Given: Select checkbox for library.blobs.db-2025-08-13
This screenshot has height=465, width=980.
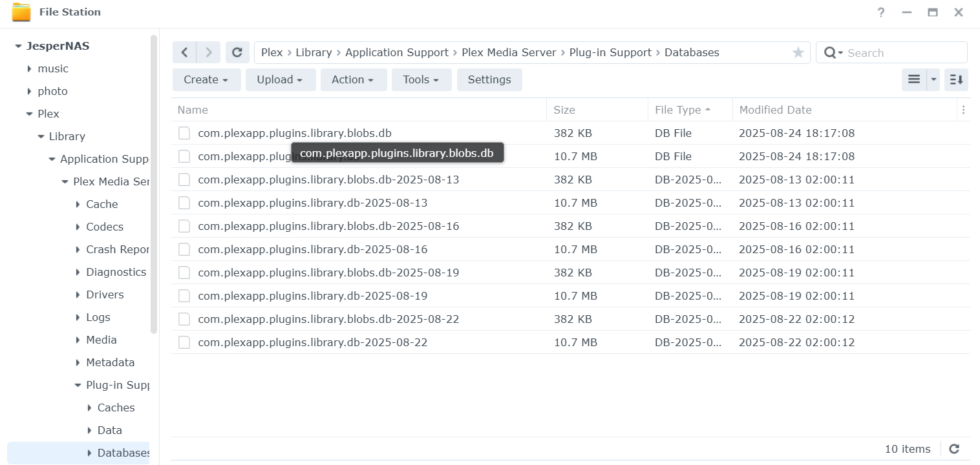Looking at the screenshot, I should (184, 180).
